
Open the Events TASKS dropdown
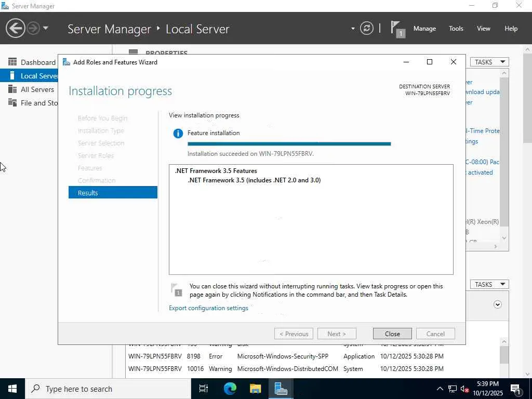[x=489, y=284]
